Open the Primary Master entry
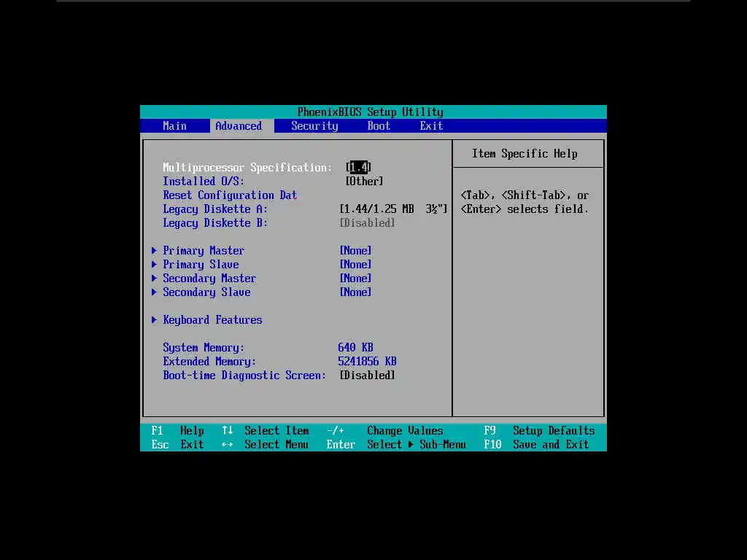Viewport: 747px width, 560px height. [x=204, y=251]
